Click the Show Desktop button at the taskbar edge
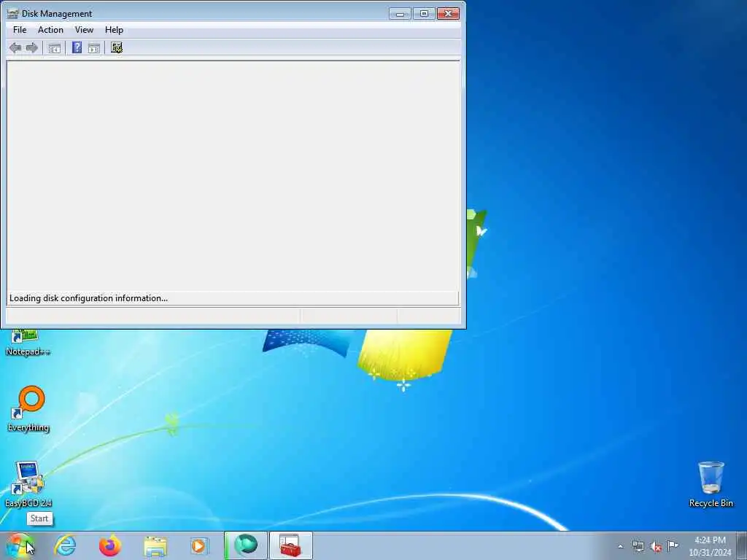The height and width of the screenshot is (560, 747). click(x=742, y=545)
